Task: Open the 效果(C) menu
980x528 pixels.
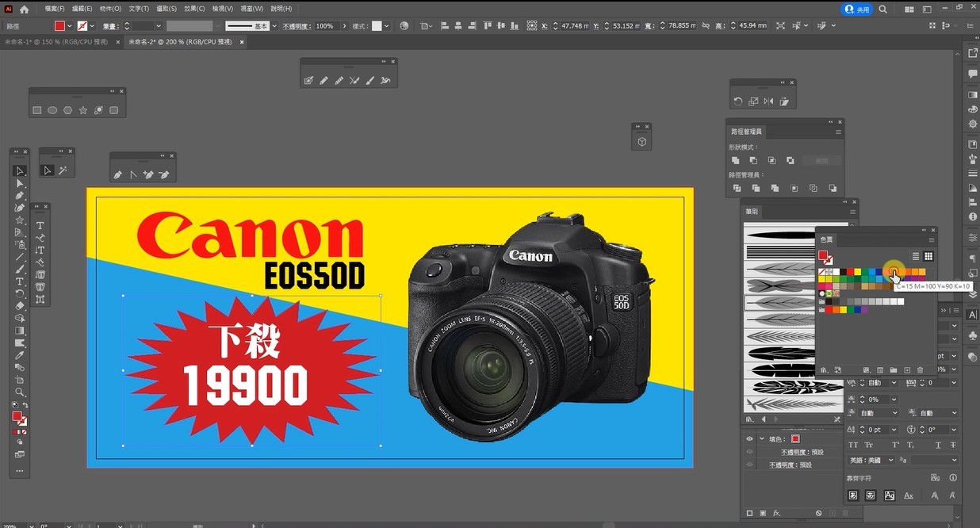Action: (193, 9)
